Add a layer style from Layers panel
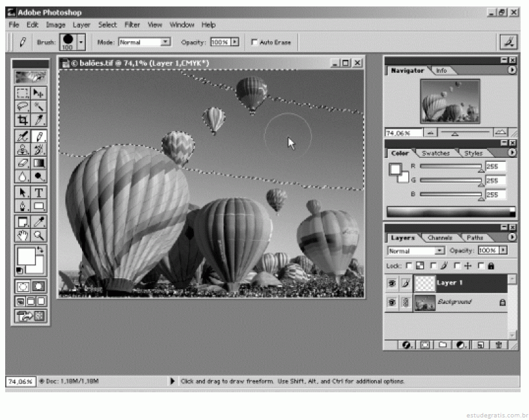 pos(406,345)
